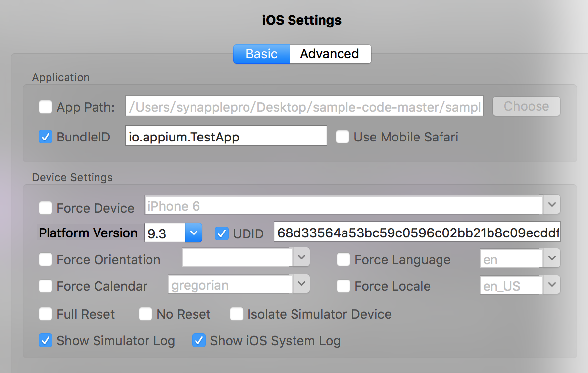Click the iOS Settings title

pos(301,20)
